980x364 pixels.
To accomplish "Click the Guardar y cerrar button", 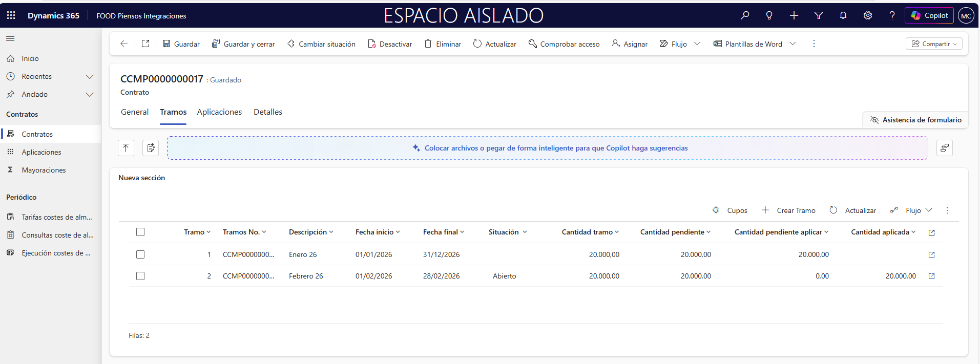I will pos(243,44).
